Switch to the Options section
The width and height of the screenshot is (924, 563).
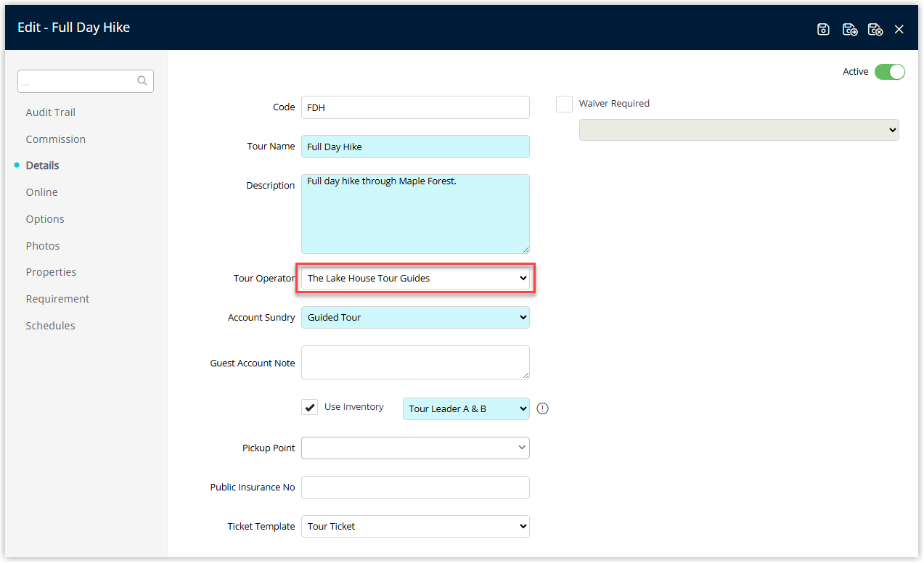pos(45,219)
